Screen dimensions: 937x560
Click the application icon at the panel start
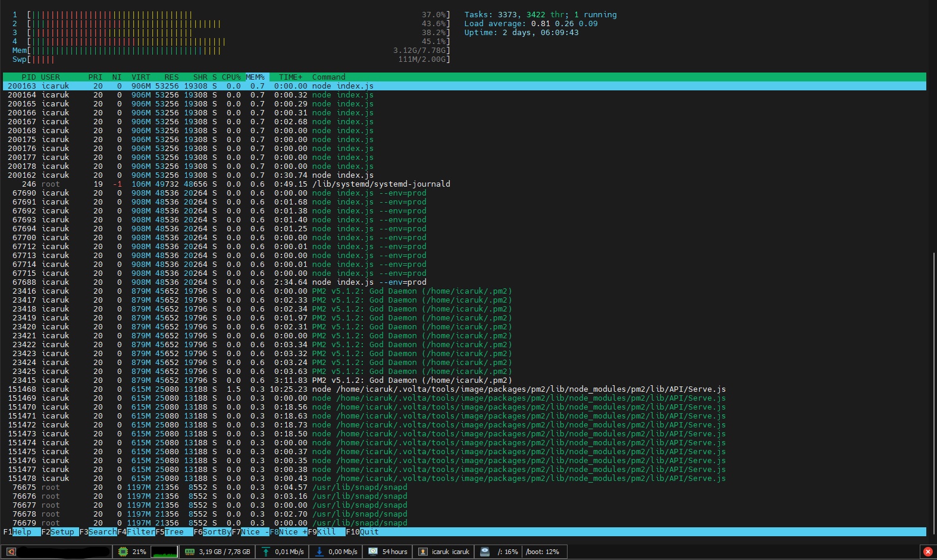(x=11, y=552)
